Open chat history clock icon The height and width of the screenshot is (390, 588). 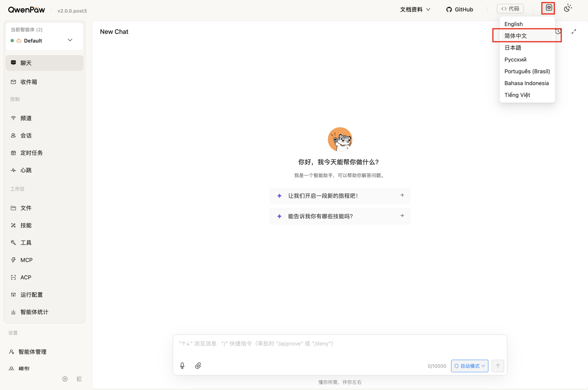(558, 32)
